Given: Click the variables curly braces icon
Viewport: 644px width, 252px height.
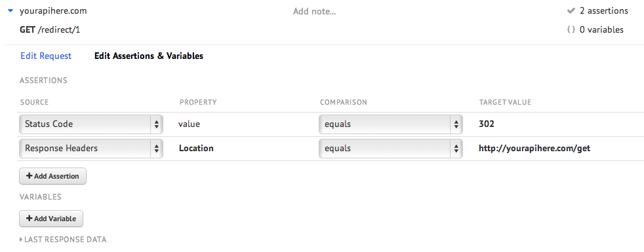Looking at the screenshot, I should point(571,30).
